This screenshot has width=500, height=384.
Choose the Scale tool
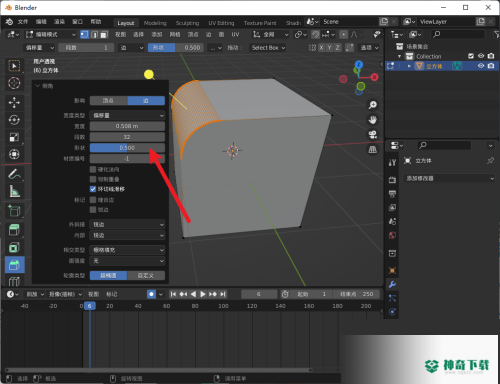(14, 137)
